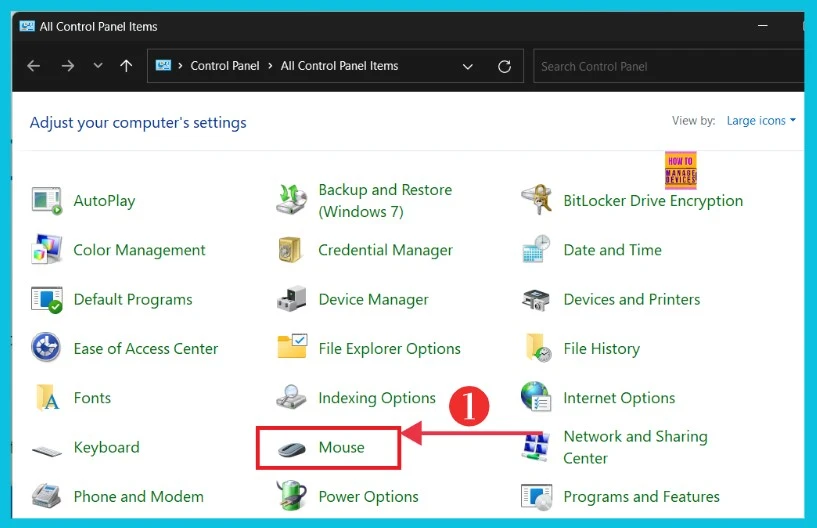Open the File History icon
Image resolution: width=817 pixels, height=528 pixels.
(539, 348)
